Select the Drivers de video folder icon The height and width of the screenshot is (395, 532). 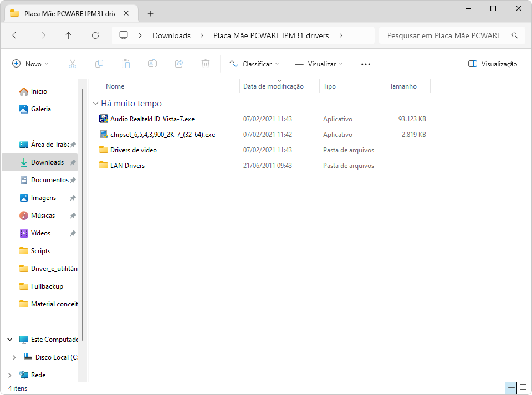pos(104,150)
